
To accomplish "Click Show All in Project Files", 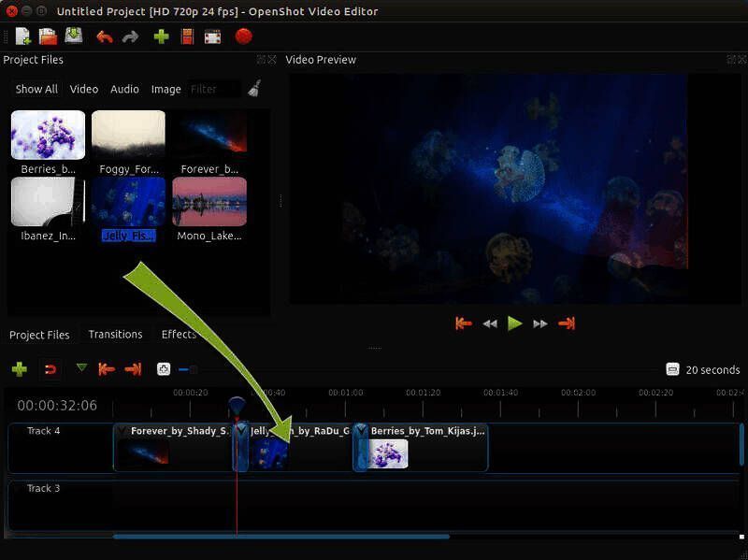I will (x=36, y=90).
